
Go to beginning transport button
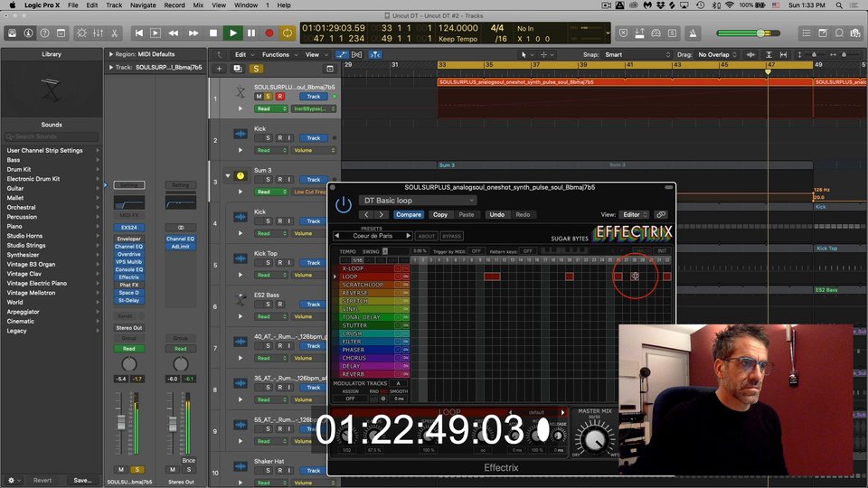click(139, 33)
